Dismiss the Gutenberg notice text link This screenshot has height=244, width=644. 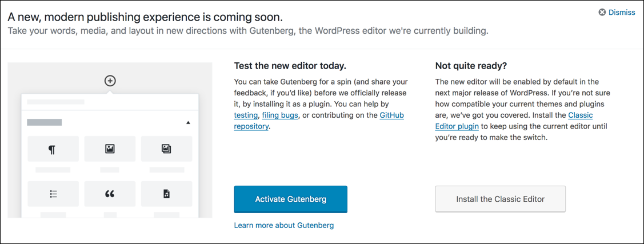pos(622,13)
